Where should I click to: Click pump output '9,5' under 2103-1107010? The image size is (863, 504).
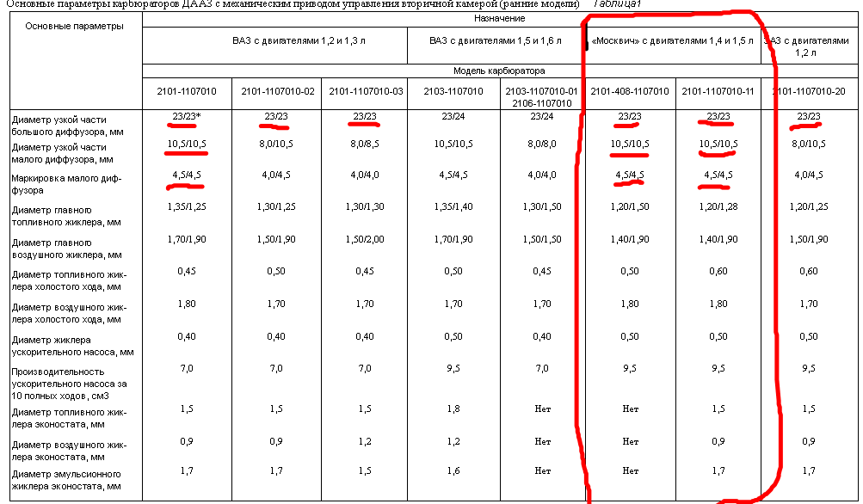453,368
